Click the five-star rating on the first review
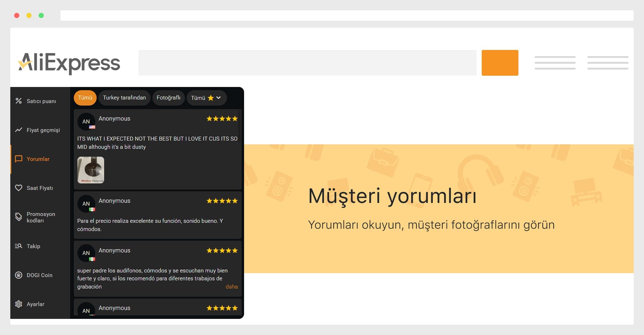 pos(222,119)
